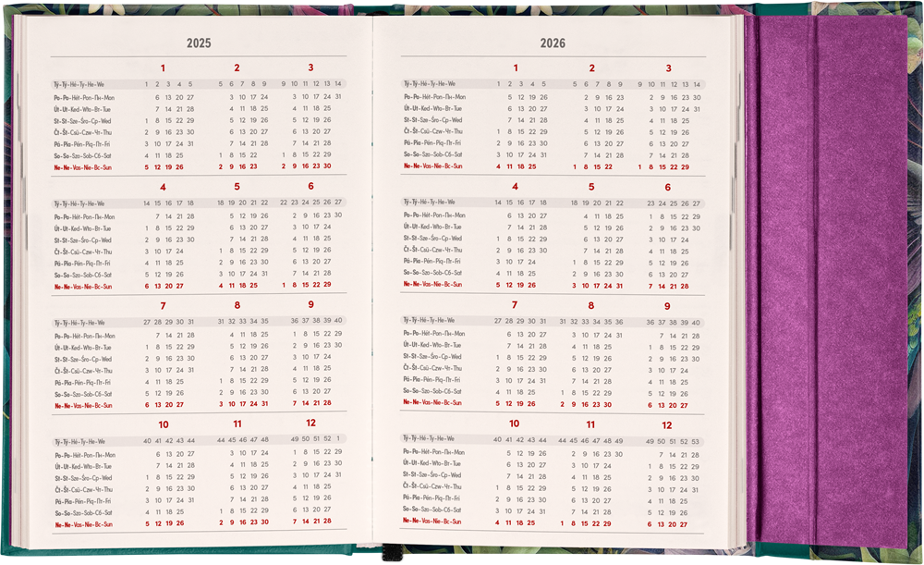The height and width of the screenshot is (565, 924).
Task: Select month 8 heading on the 2025 page
Action: tap(237, 305)
